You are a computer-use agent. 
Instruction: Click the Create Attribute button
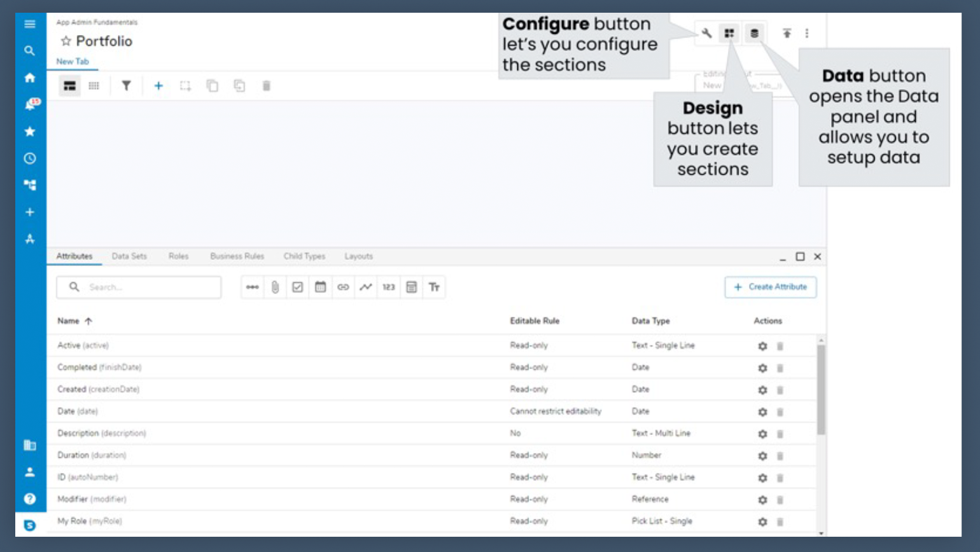click(x=771, y=287)
